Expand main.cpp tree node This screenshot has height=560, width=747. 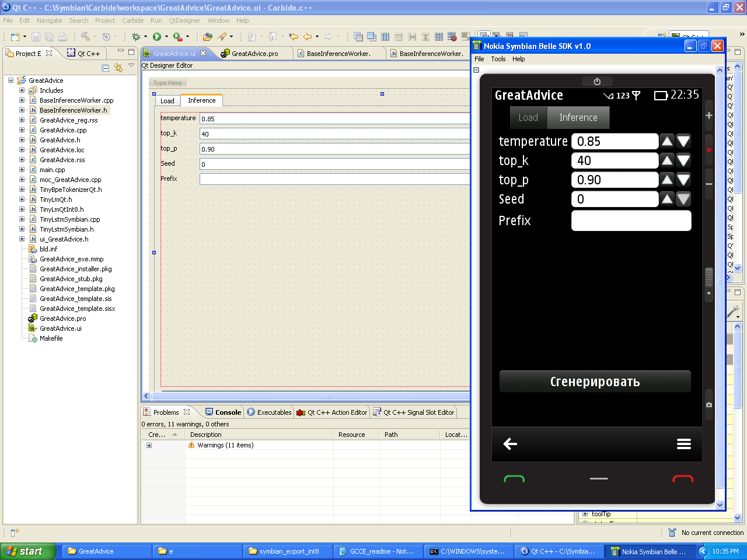tap(22, 170)
